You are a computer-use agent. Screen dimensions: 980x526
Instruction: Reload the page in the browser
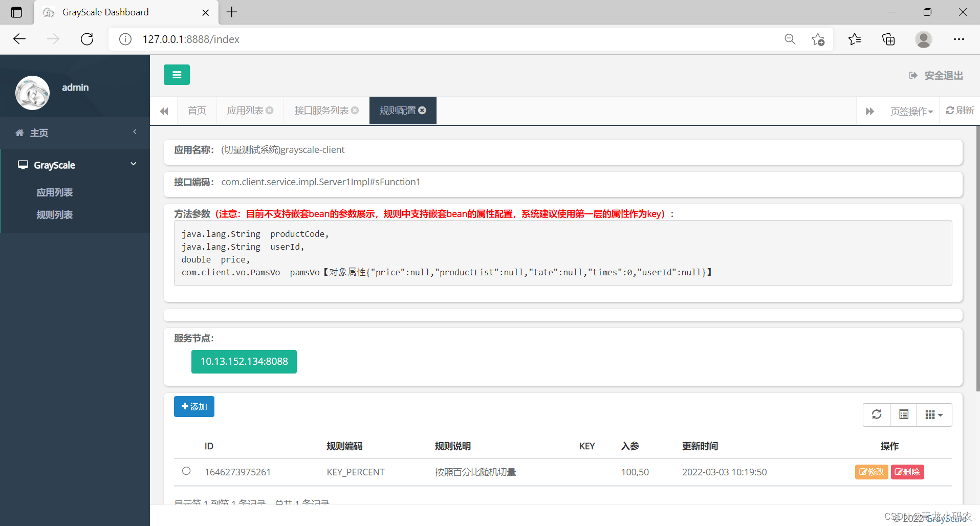tap(87, 39)
